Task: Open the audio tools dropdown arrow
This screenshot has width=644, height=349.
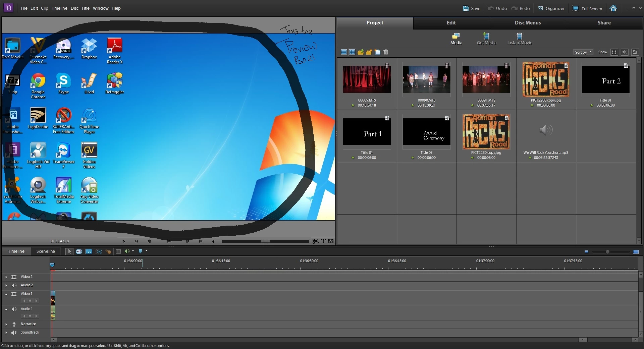Action: 133,251
